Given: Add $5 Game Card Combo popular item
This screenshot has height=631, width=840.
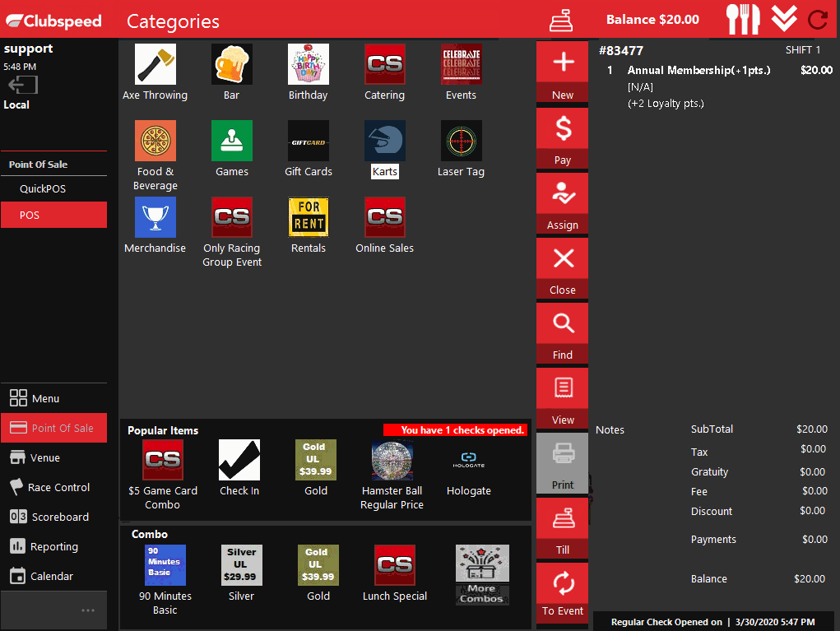Looking at the screenshot, I should coord(163,476).
